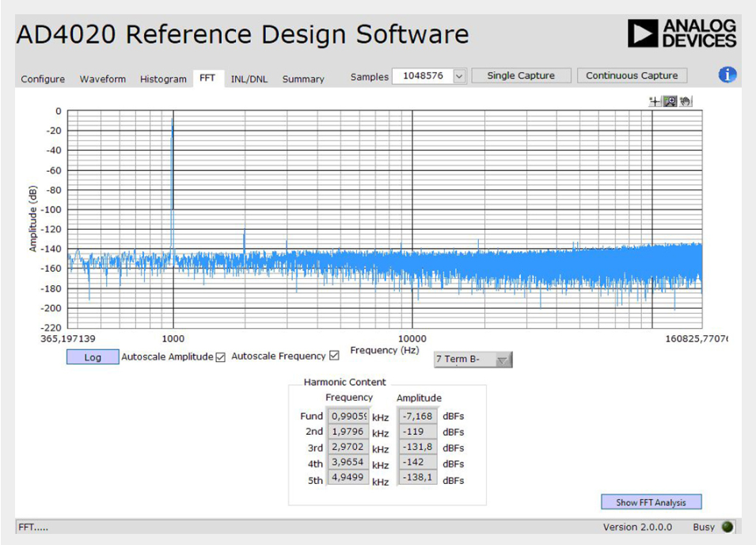Viewport: 756px width, 545px height.
Task: Activate the zoom magnifier graph tool
Action: 670,101
